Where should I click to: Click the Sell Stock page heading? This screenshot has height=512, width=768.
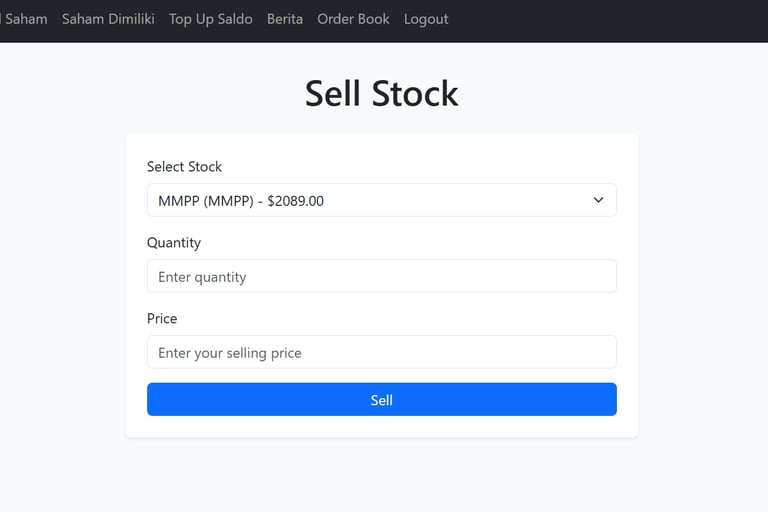click(381, 93)
